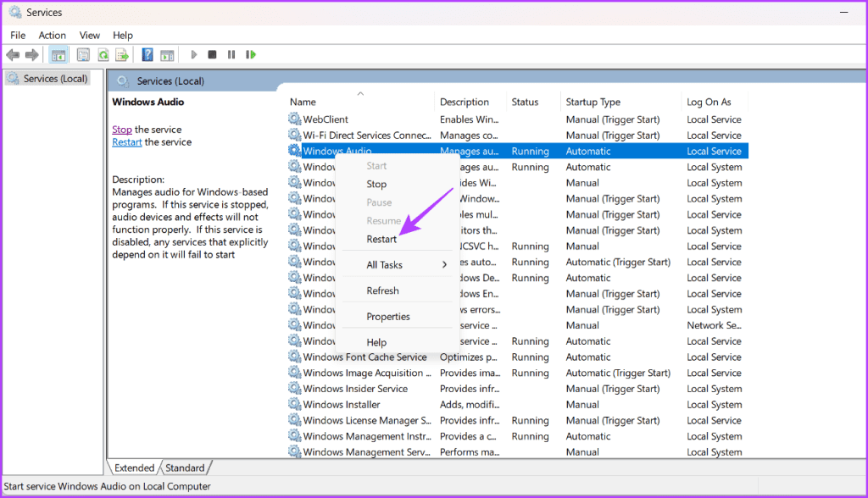Click the gear icon beside Windows Insider Service
Screen dimensions: 868x498
coord(294,388)
